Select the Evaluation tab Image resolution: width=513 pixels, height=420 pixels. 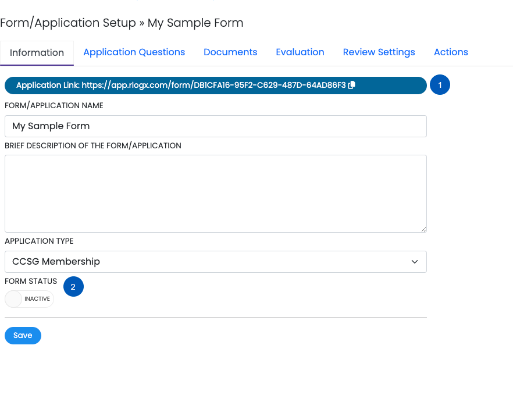300,52
